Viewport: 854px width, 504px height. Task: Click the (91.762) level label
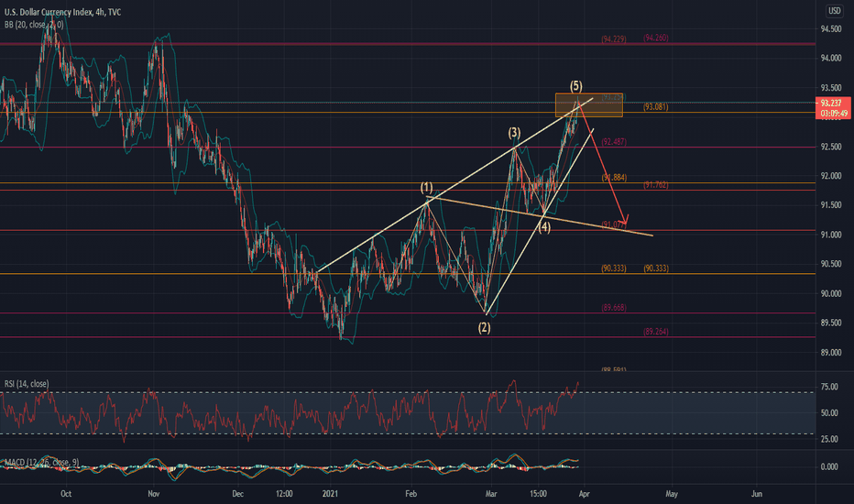click(x=656, y=185)
